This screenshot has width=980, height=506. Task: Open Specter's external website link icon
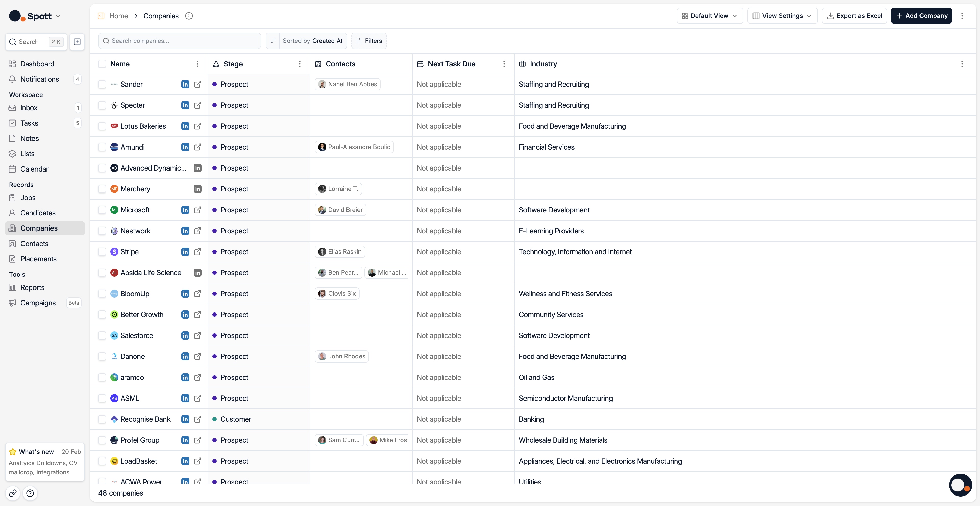tap(197, 105)
